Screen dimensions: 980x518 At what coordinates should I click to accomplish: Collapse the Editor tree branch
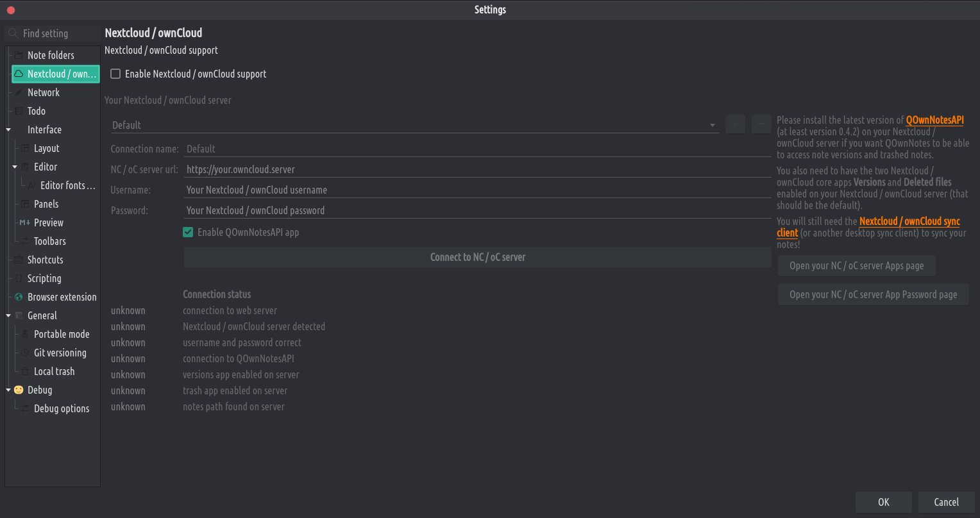click(x=15, y=167)
